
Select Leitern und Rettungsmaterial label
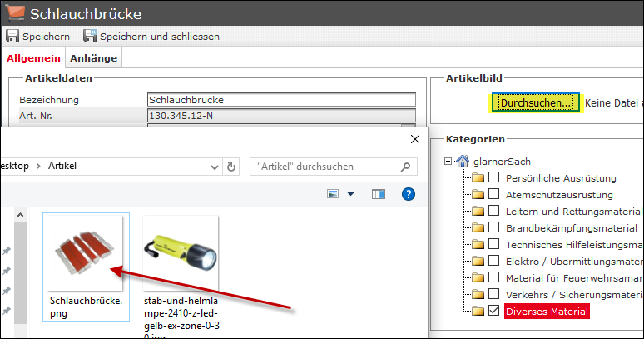[574, 212]
